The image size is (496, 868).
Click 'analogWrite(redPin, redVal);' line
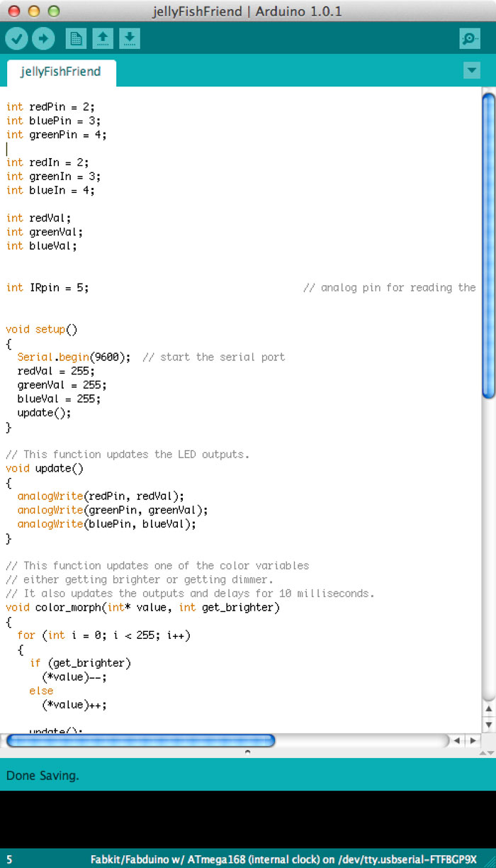coord(101,496)
